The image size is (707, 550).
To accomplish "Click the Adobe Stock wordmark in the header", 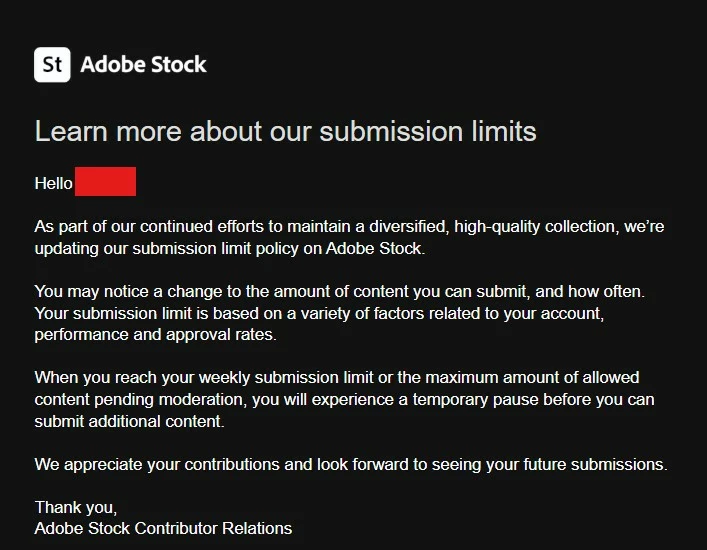I will pyautogui.click(x=143, y=65).
